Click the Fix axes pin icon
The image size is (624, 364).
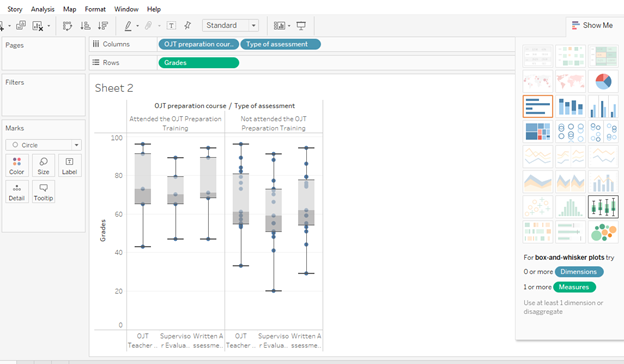pyautogui.click(x=187, y=26)
